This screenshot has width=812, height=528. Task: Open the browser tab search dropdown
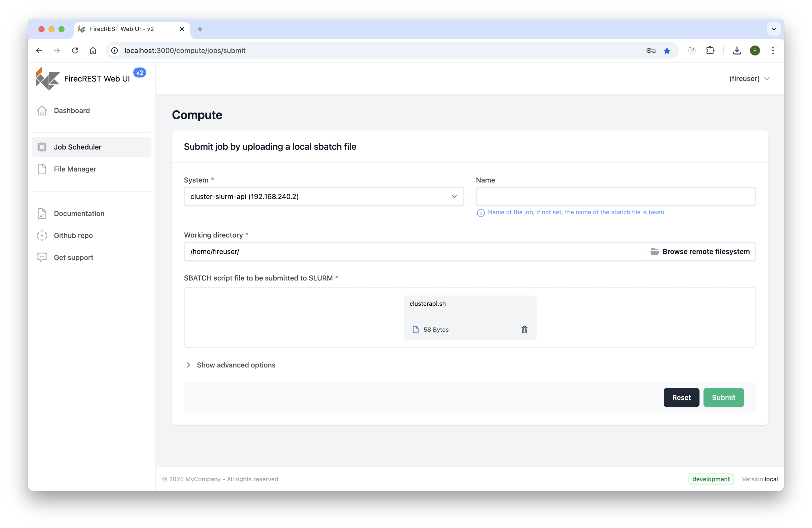pyautogui.click(x=774, y=29)
